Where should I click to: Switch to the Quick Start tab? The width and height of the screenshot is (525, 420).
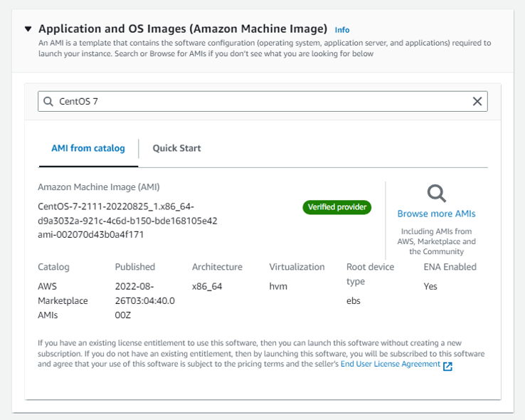tap(176, 148)
